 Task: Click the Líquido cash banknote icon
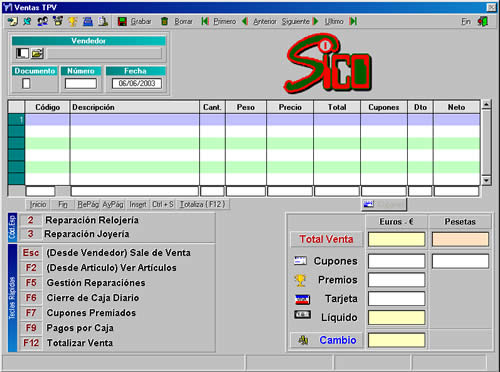coord(302,315)
